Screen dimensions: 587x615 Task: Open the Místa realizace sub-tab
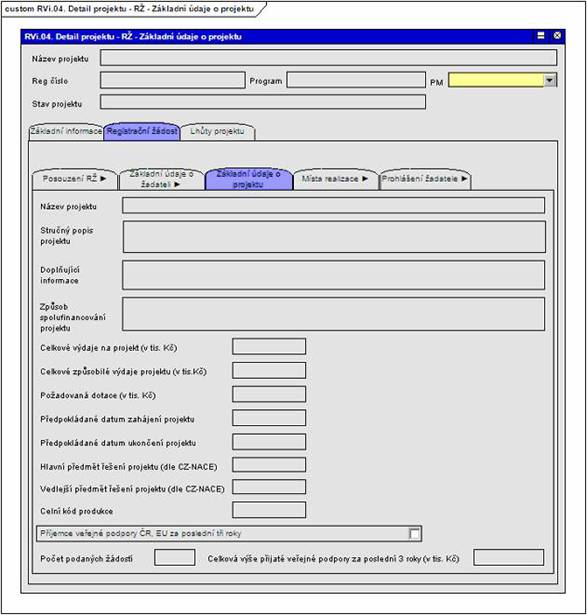pyautogui.click(x=335, y=179)
